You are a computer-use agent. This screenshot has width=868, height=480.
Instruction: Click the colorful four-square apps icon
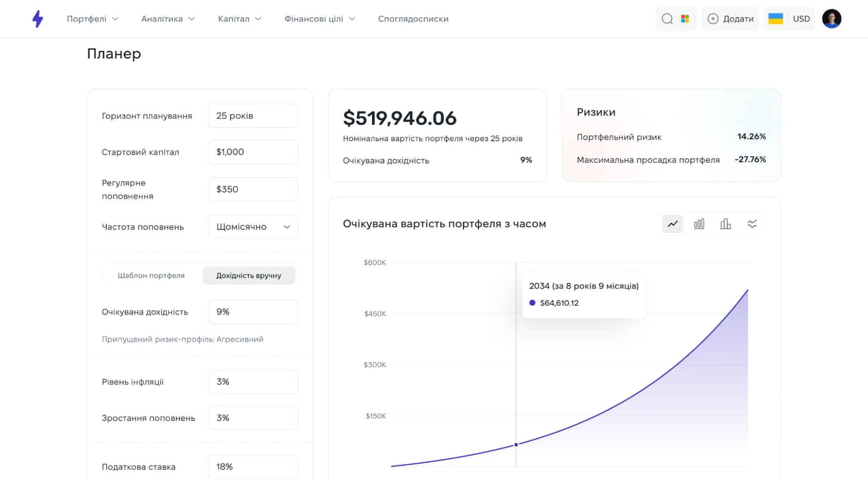(685, 19)
